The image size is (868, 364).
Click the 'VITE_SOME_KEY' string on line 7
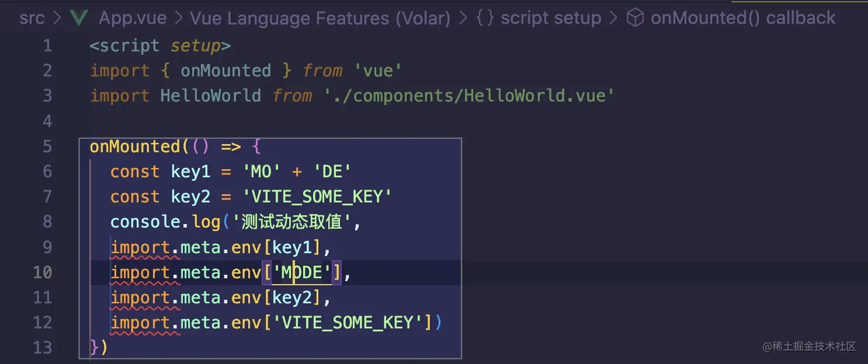point(318,197)
